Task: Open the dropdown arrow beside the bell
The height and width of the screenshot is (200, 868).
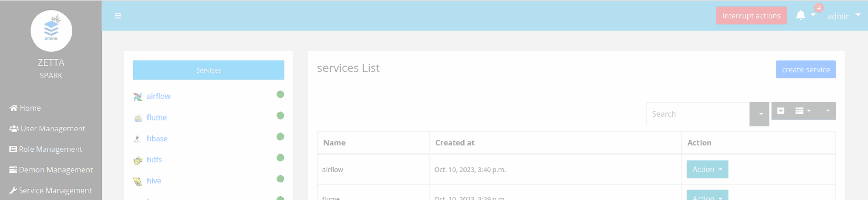Action: [813, 15]
